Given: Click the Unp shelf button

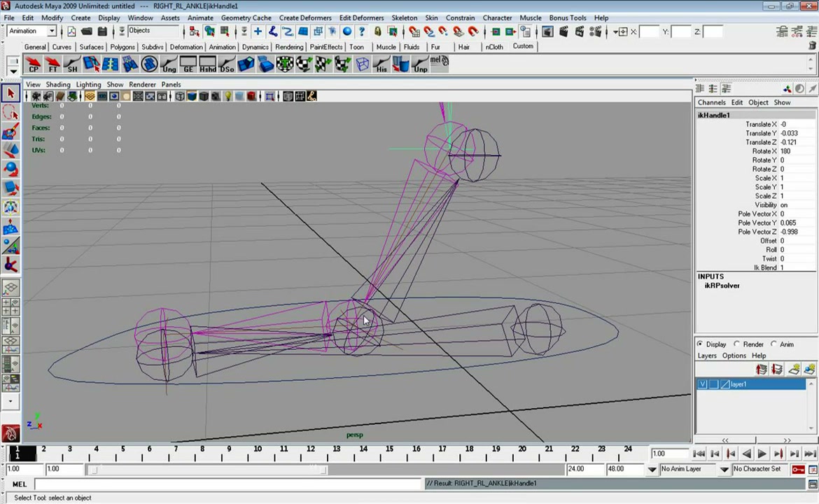Looking at the screenshot, I should click(420, 64).
